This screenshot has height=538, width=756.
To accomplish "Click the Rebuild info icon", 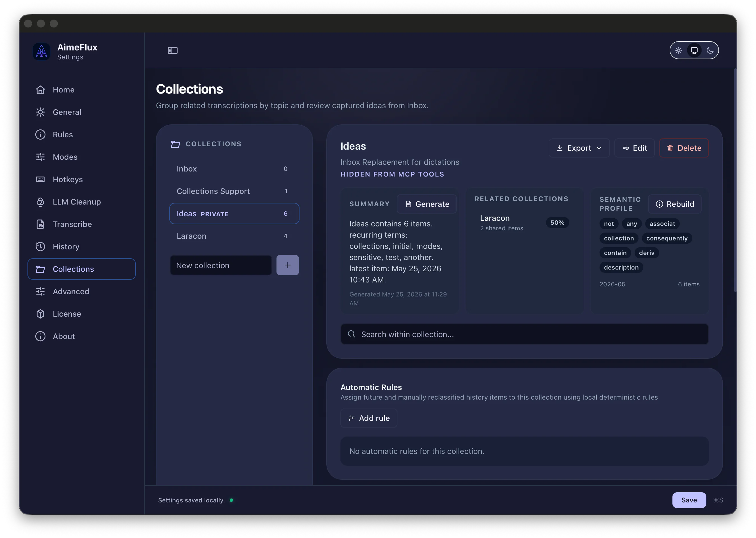I will coord(659,204).
